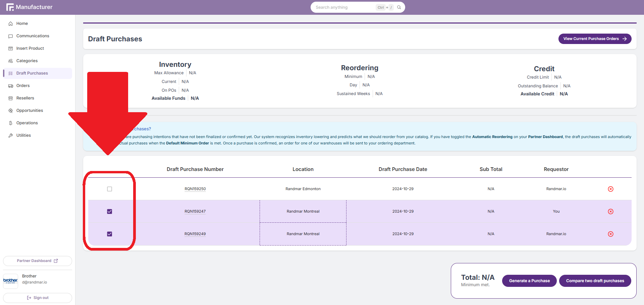This screenshot has height=305, width=644.
Task: Select Draft Purchases in the sidebar
Action: pyautogui.click(x=38, y=73)
